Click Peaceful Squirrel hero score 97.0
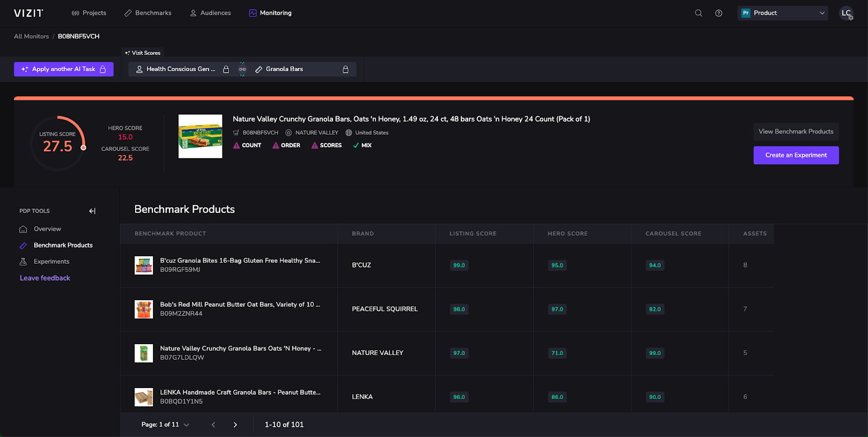 click(x=557, y=309)
